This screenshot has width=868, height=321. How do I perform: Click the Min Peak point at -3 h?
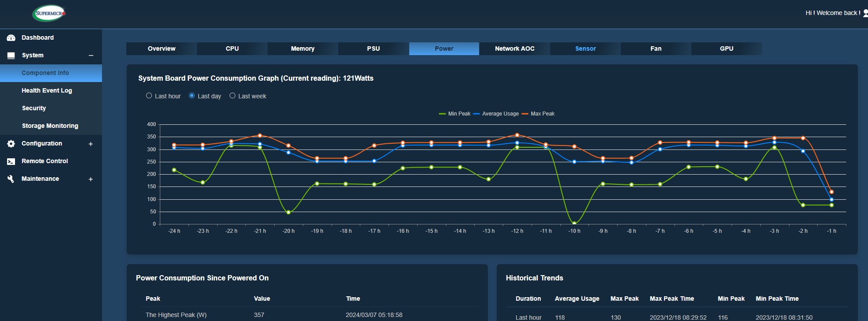click(x=774, y=147)
